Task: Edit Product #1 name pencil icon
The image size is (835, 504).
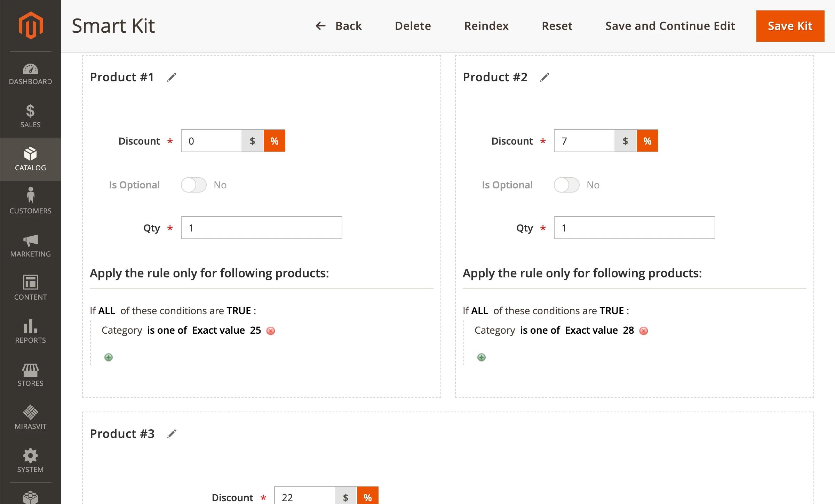Action: click(172, 77)
